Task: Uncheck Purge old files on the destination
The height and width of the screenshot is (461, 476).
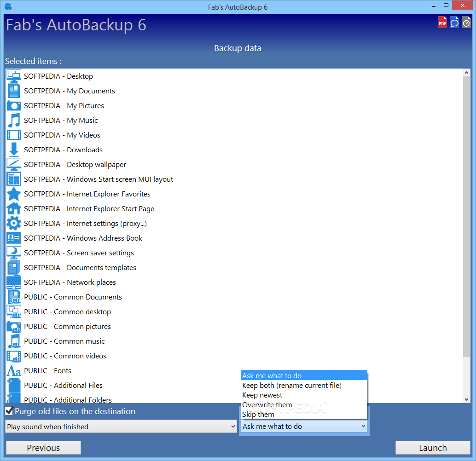Action: tap(9, 411)
